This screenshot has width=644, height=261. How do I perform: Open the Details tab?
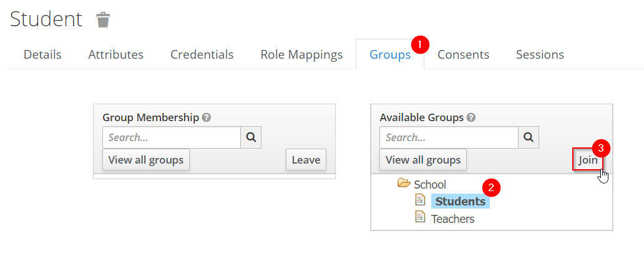tap(42, 54)
